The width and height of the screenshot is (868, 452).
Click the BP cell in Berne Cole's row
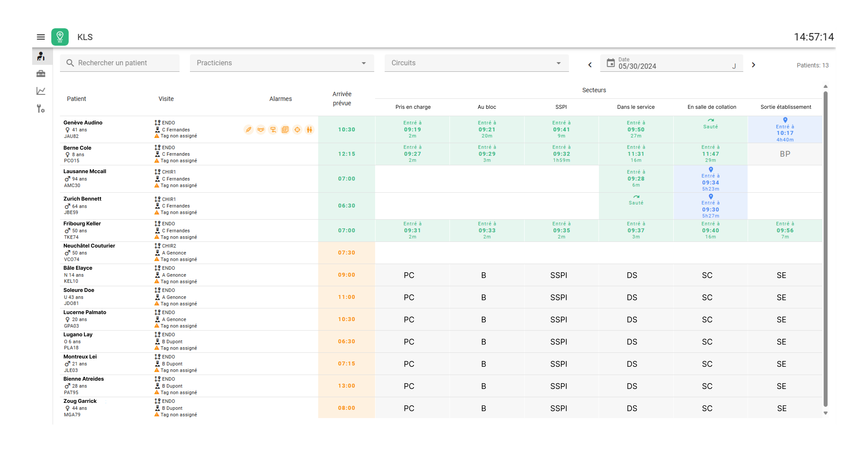click(x=785, y=154)
